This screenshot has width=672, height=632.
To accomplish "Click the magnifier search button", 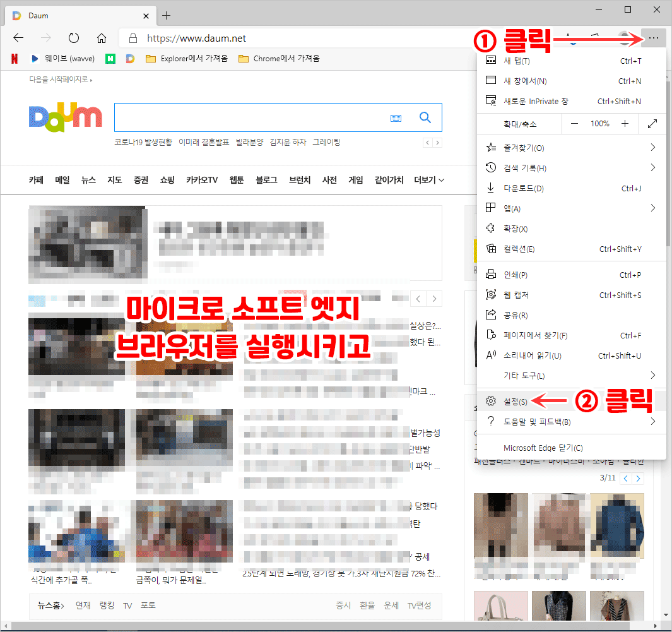I will pos(425,117).
